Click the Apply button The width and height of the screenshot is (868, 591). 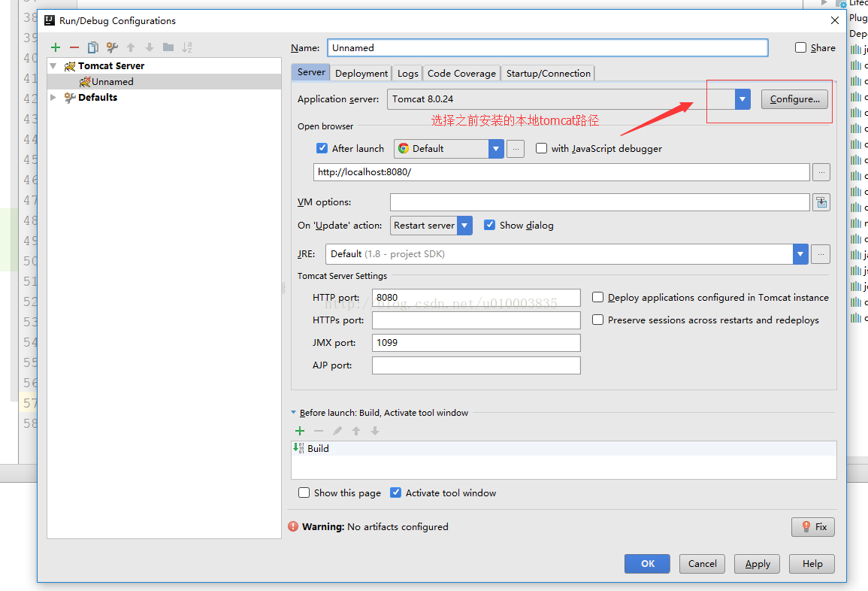tap(757, 563)
